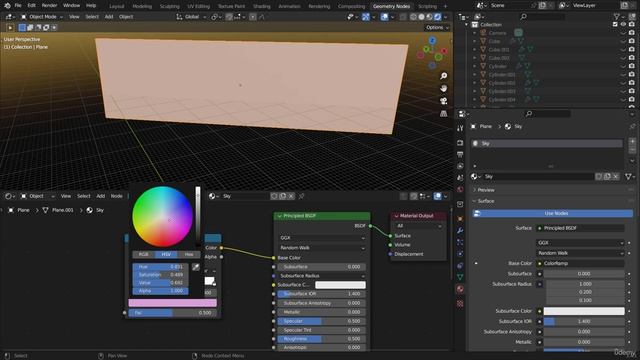The width and height of the screenshot is (640, 360).
Task: Open the Modifiers wrench tab icon
Action: coord(460,230)
